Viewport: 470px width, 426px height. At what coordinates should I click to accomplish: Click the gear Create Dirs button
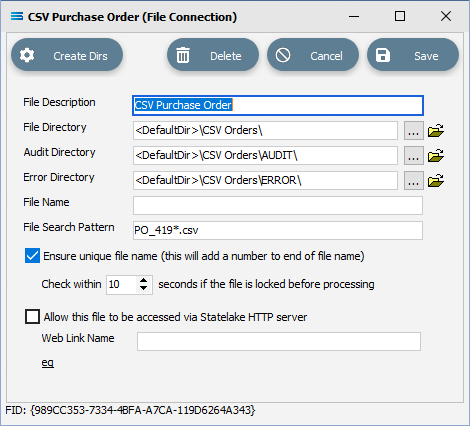point(67,55)
